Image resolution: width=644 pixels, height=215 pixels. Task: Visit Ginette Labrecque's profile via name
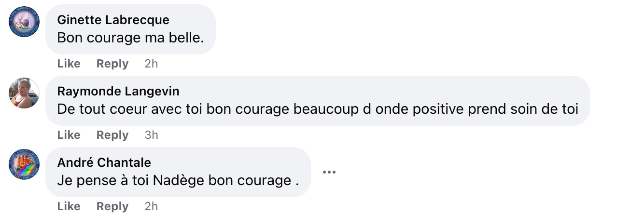pos(113,20)
